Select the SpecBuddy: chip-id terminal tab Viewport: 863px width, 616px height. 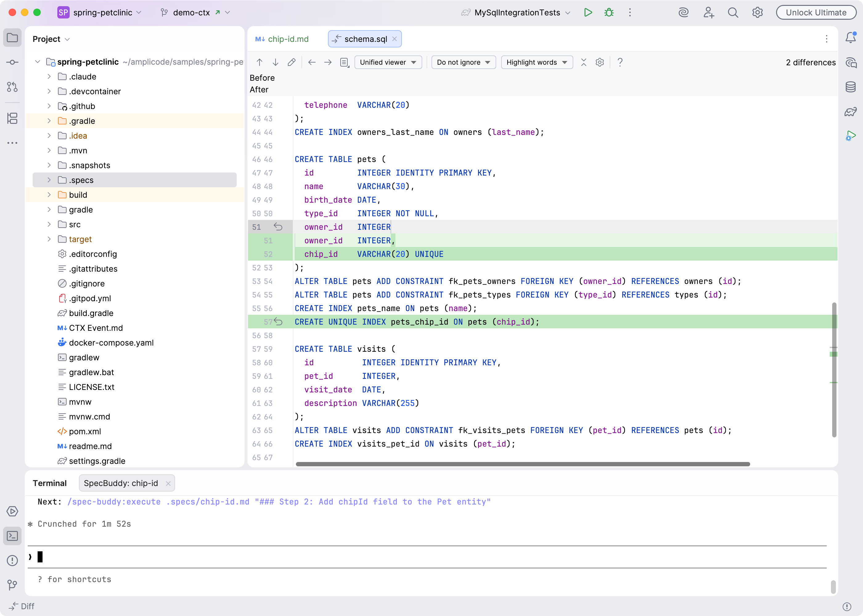pos(121,483)
